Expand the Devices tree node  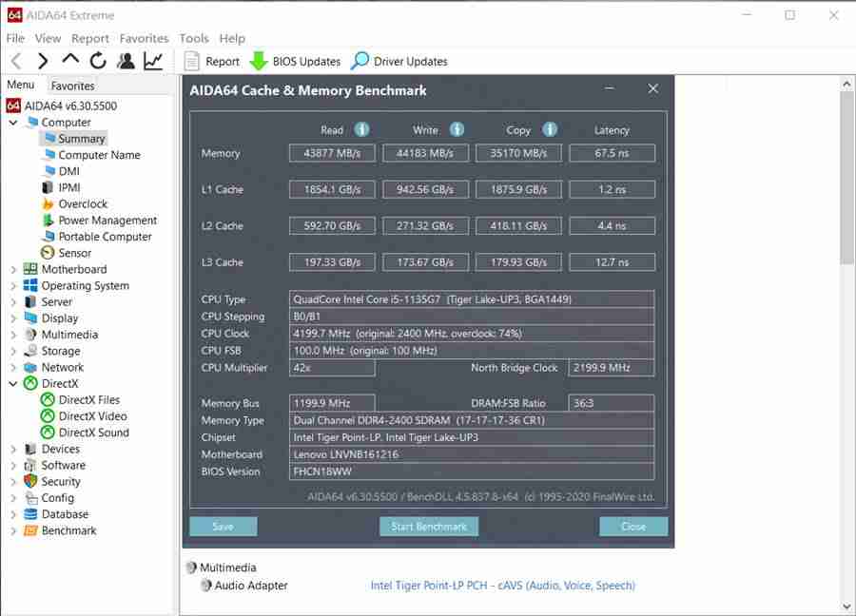[x=13, y=450]
